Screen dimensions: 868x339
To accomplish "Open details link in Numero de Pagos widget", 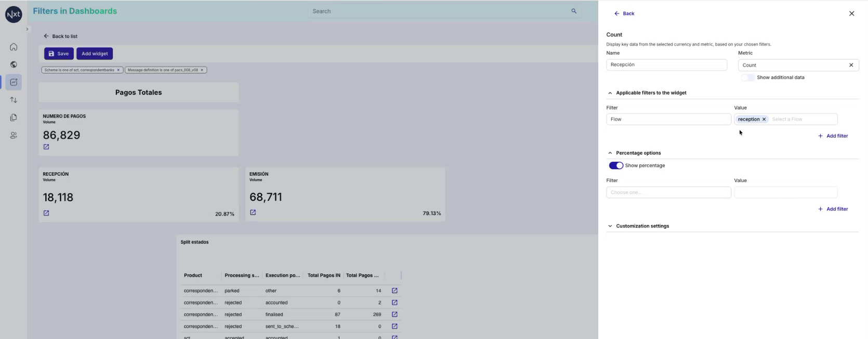I will tap(46, 147).
